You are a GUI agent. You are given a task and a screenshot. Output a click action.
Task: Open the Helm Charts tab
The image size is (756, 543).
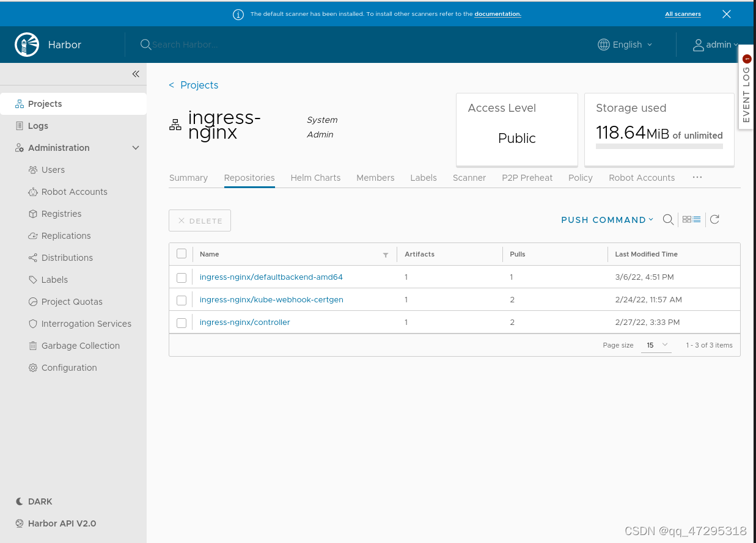pyautogui.click(x=315, y=178)
